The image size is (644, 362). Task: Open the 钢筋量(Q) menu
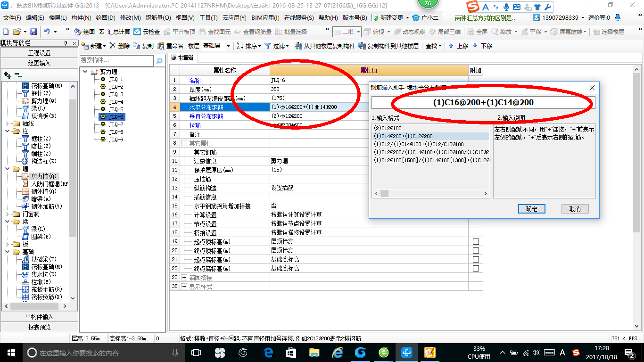click(x=158, y=17)
